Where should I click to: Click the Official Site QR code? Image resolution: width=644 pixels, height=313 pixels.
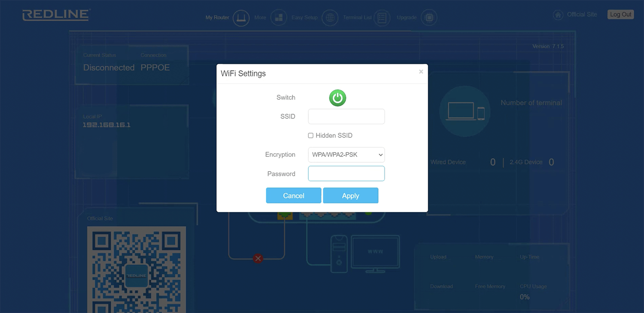(x=137, y=270)
